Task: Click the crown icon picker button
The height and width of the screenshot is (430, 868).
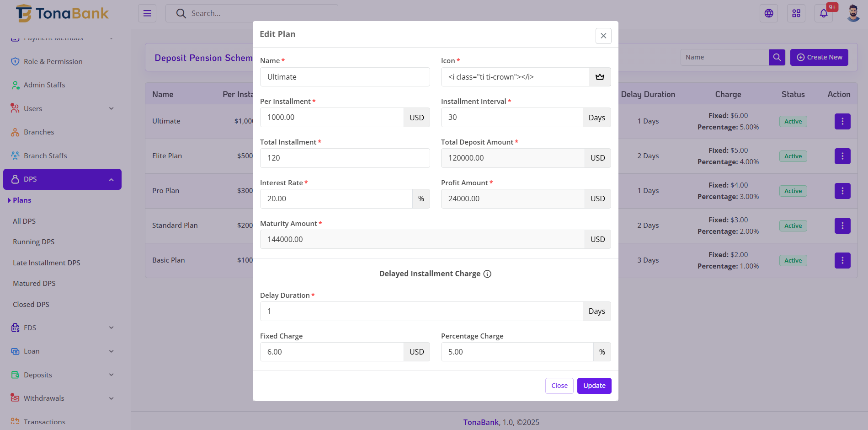Action: [600, 77]
